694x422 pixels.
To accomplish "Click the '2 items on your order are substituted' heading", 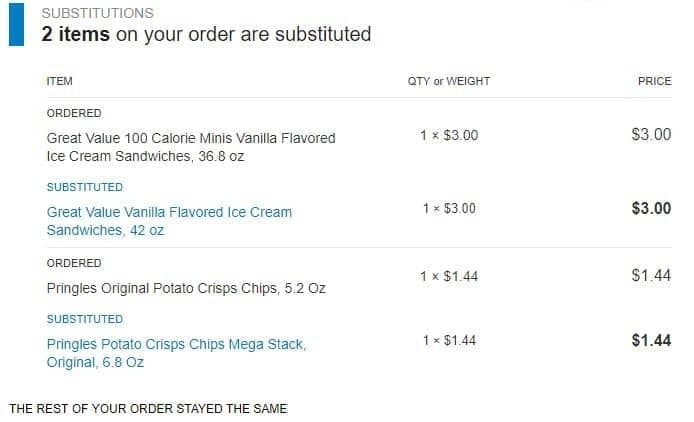I will 206,35.
